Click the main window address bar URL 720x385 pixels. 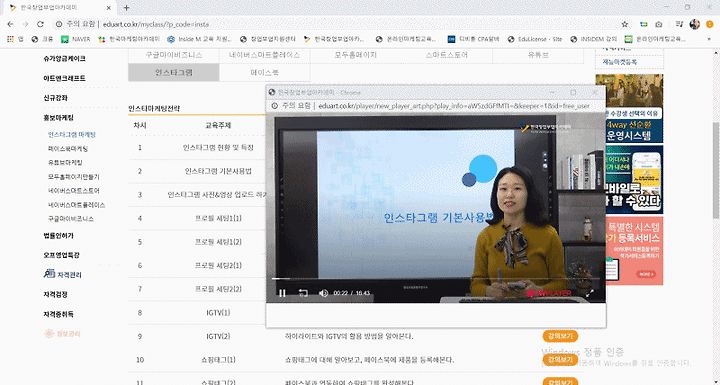pyautogui.click(x=156, y=24)
